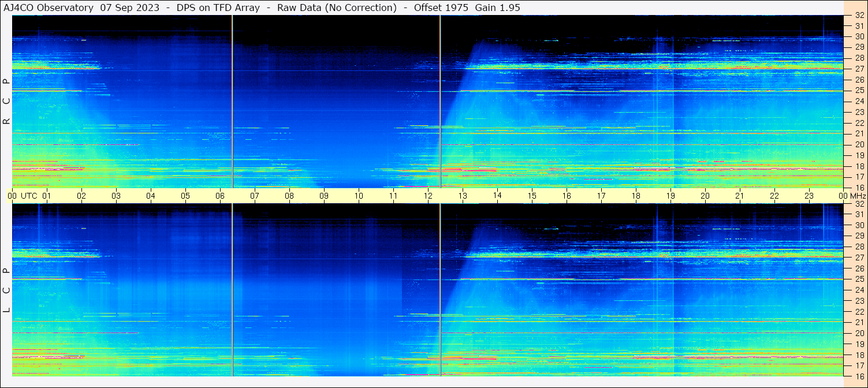Click hour label 16 on time axis

click(567, 196)
